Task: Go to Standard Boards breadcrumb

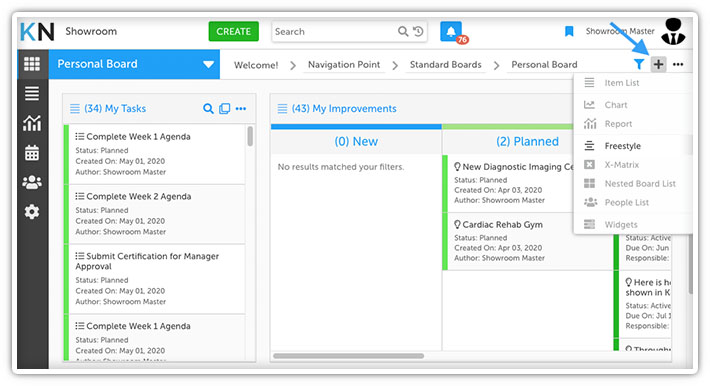Action: [446, 65]
